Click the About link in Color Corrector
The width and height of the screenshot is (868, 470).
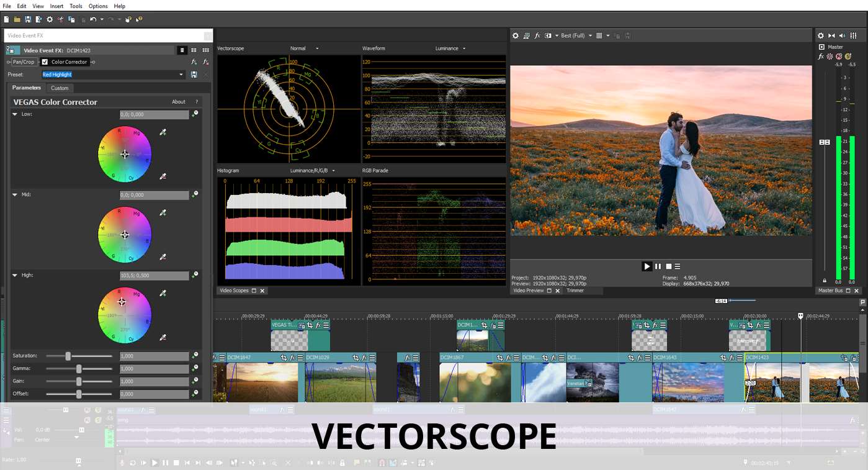coord(179,102)
